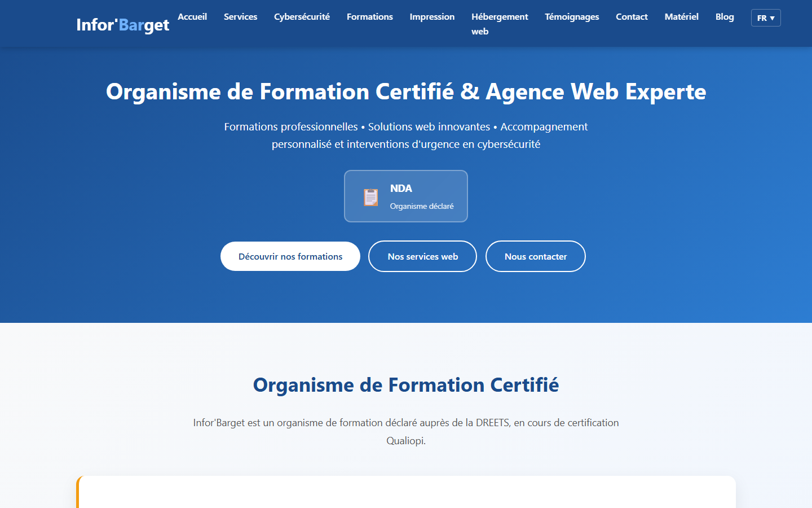Navigate to Formations in the navbar
This screenshot has height=508, width=812.
click(370, 17)
